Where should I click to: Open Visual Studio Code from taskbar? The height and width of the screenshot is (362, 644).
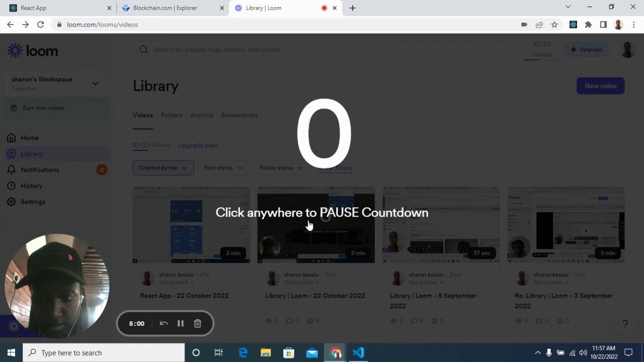click(358, 352)
